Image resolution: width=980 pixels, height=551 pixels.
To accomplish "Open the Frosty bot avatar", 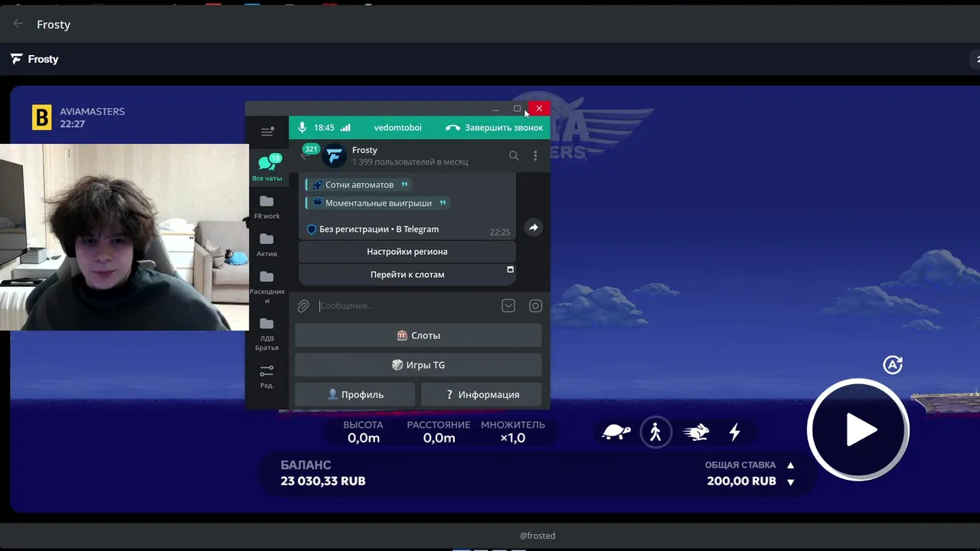I will [x=335, y=155].
